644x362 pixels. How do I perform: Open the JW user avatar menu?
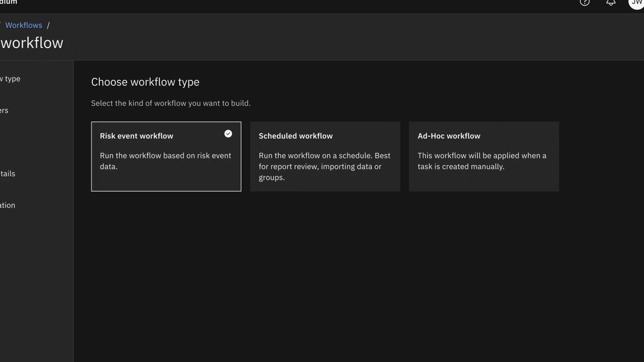[636, 2]
